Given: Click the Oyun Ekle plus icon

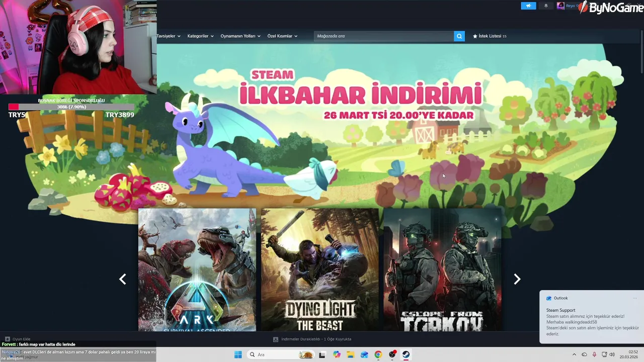Looking at the screenshot, I should (7, 339).
